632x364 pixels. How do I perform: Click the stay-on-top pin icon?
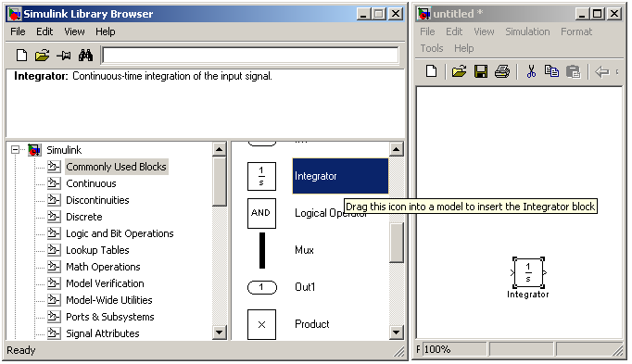point(64,56)
